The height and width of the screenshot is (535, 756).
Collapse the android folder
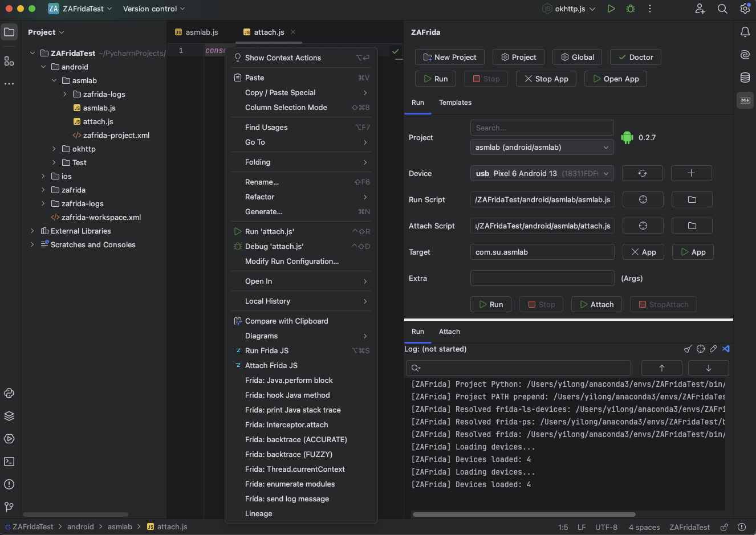(43, 67)
